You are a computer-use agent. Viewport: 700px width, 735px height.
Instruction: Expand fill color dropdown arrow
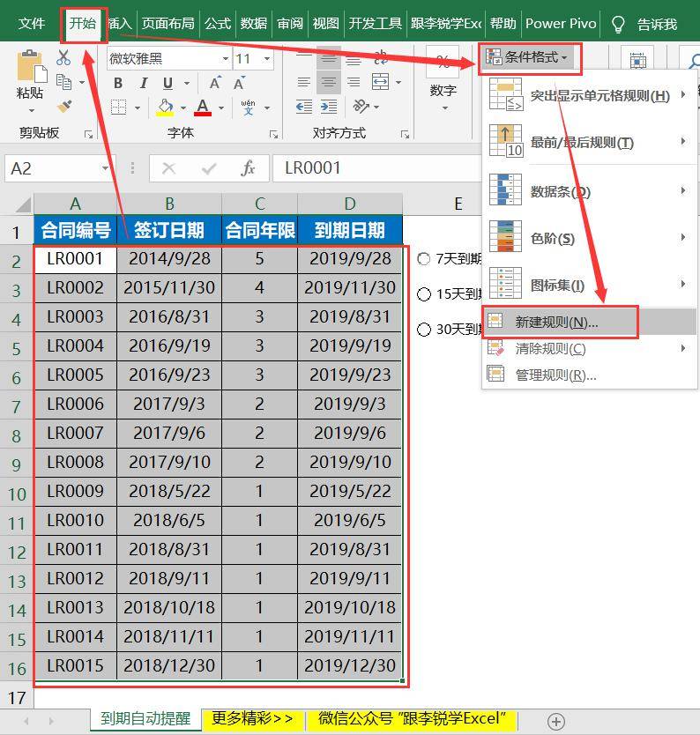click(182, 108)
